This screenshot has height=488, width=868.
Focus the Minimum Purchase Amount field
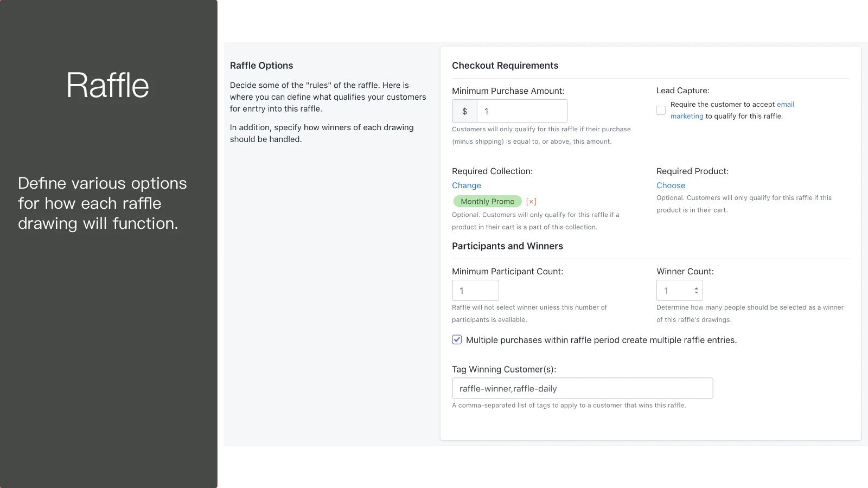tap(521, 111)
